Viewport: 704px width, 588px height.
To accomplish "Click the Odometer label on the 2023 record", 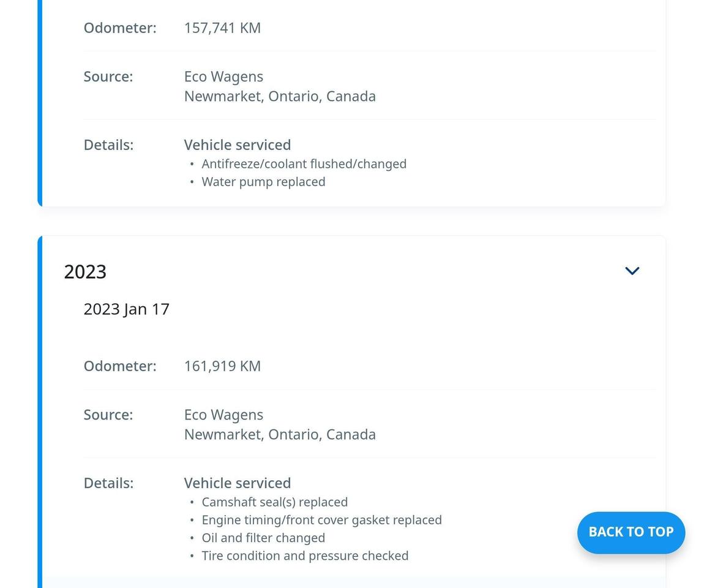I will 119,366.
